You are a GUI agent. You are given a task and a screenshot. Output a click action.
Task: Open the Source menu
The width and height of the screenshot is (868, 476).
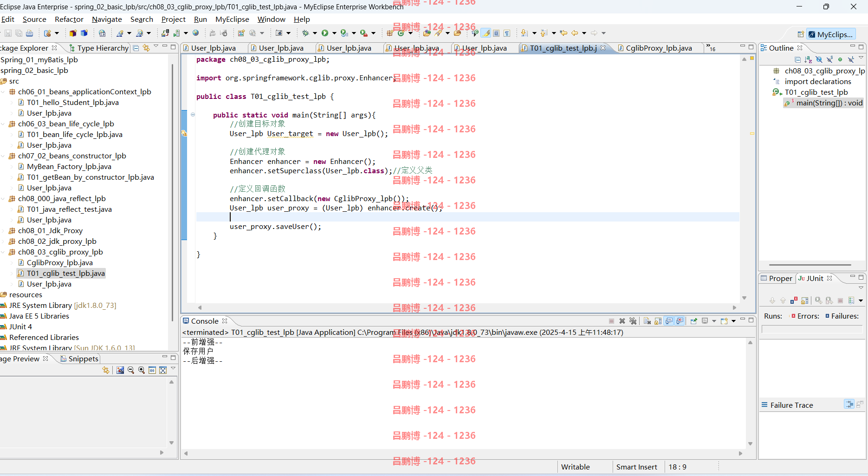34,19
